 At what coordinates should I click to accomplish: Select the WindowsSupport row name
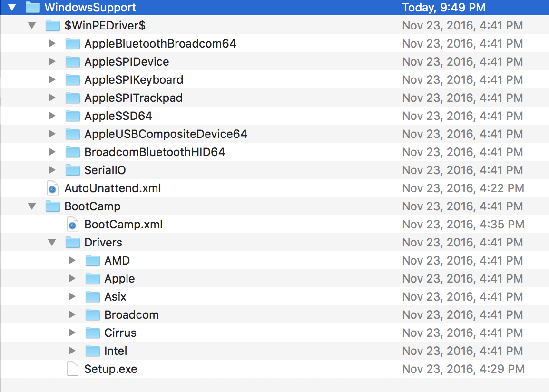[90, 7]
